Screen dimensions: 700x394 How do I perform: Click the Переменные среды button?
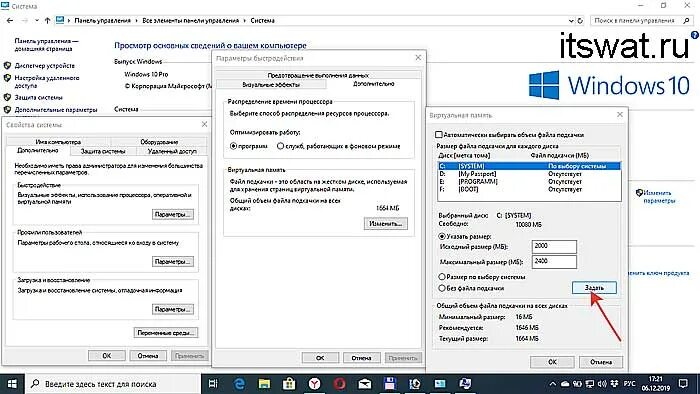[166, 332]
